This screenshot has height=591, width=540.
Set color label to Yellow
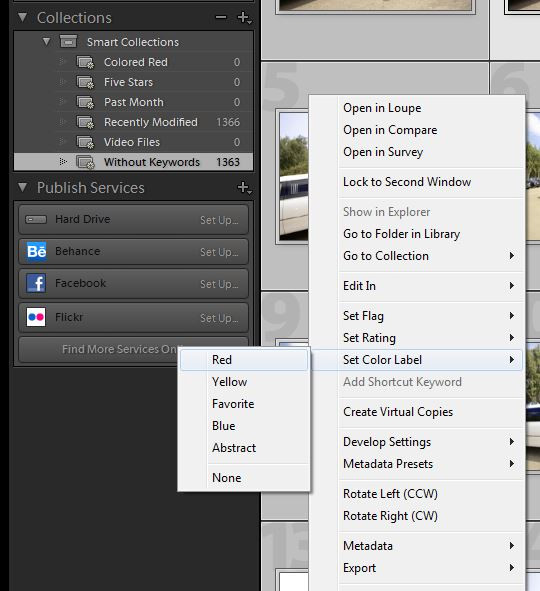244,382
